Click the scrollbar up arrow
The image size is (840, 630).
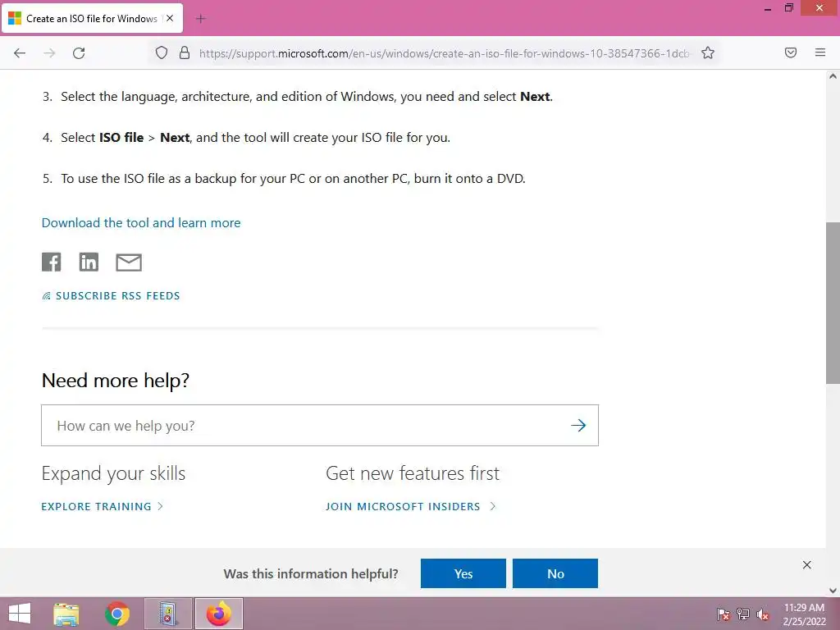pyautogui.click(x=833, y=76)
